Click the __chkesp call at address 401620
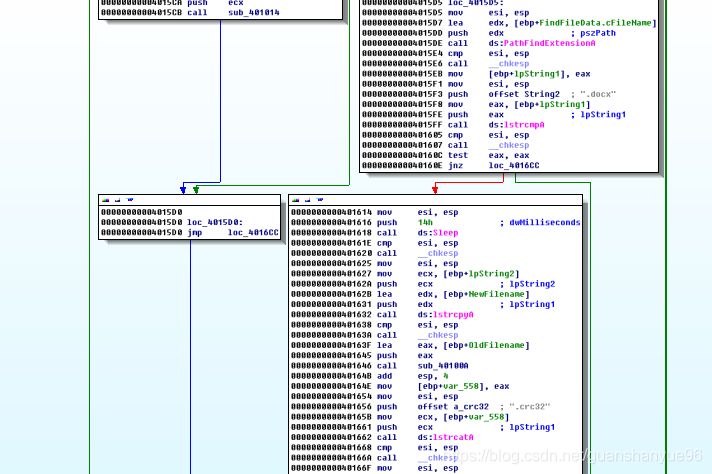This screenshot has height=474, width=712. (x=438, y=253)
